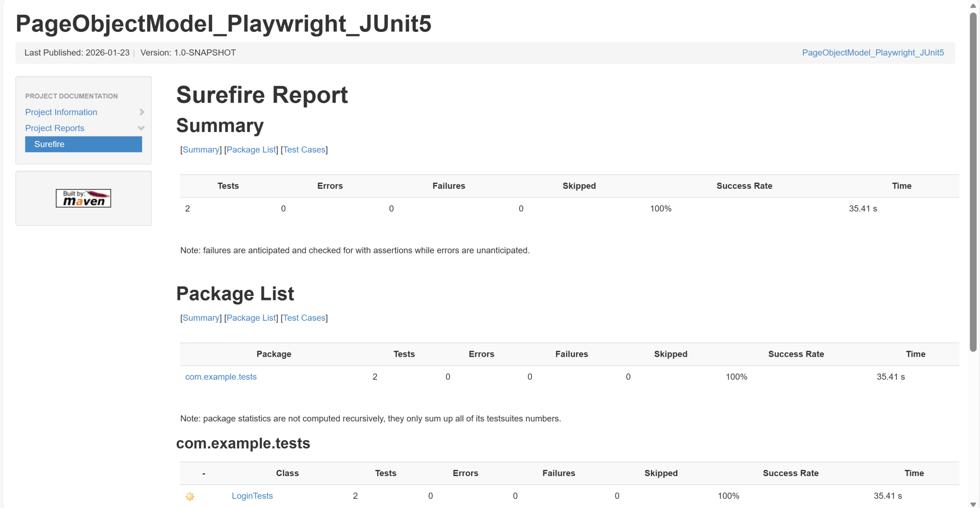Viewport: 980px width, 508px height.
Task: Click the PageObjectModel_Playwright_JUnit5 breadcrumb link
Action: point(873,53)
